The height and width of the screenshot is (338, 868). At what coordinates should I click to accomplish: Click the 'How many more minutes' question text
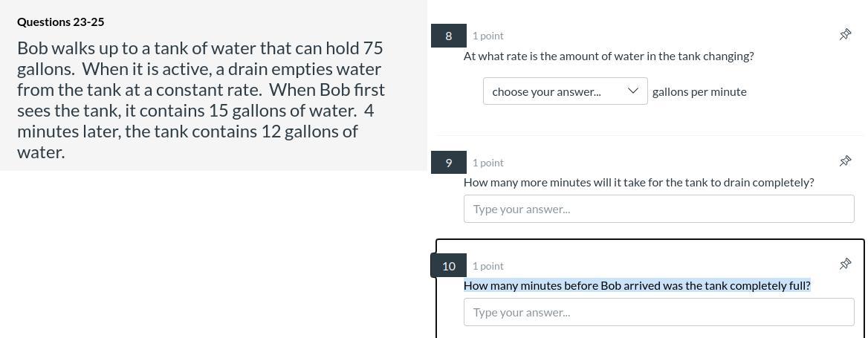tap(638, 182)
